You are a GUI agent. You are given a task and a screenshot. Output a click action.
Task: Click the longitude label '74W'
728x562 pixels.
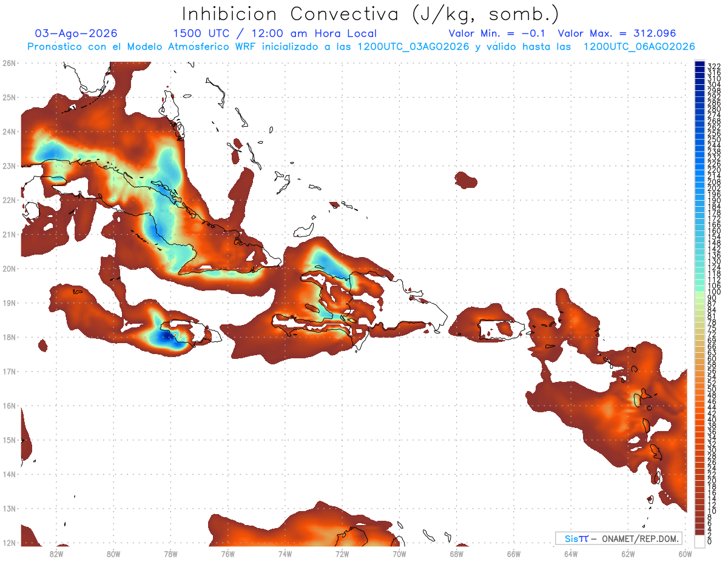tap(285, 554)
